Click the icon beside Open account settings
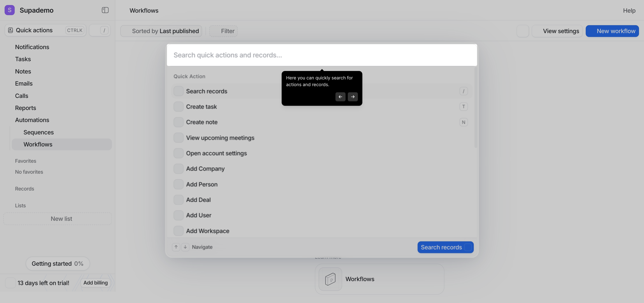 [x=178, y=153]
